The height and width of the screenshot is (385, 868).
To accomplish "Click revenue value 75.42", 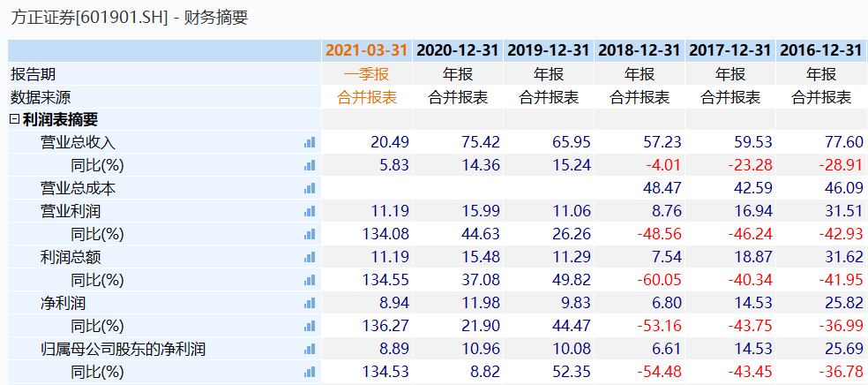I will tap(481, 142).
